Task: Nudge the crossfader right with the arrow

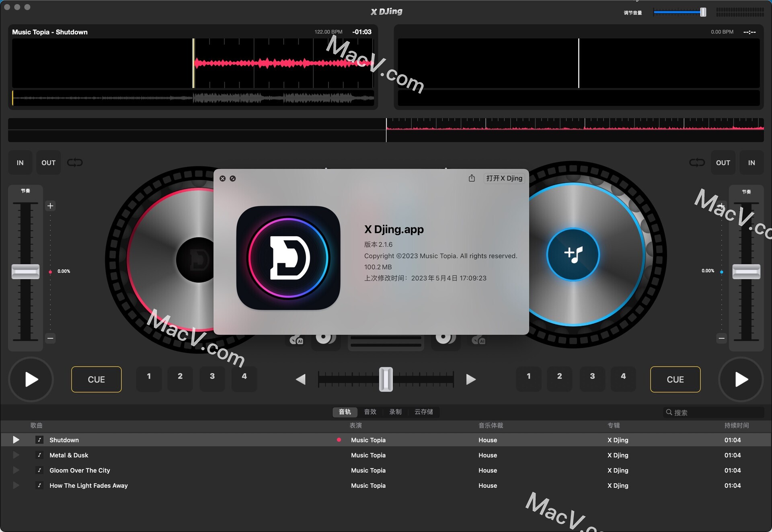Action: click(x=471, y=379)
